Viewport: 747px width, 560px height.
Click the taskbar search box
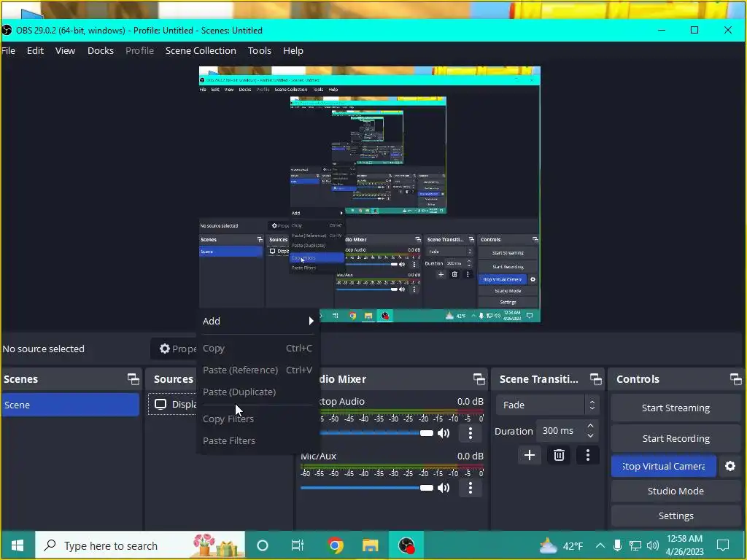click(x=140, y=545)
